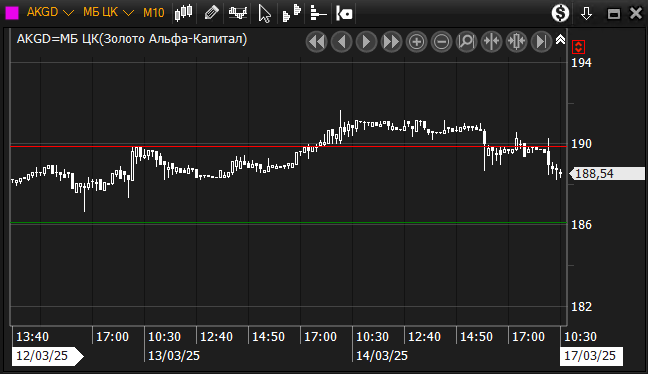Open the candlestick chart type icon
Viewport: 648px width, 374px height.
coord(183,13)
